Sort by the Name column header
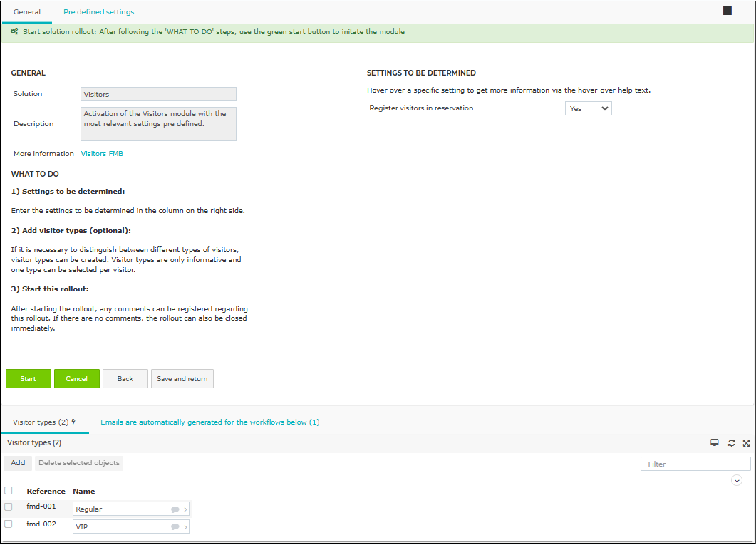756x545 pixels. pyautogui.click(x=84, y=491)
